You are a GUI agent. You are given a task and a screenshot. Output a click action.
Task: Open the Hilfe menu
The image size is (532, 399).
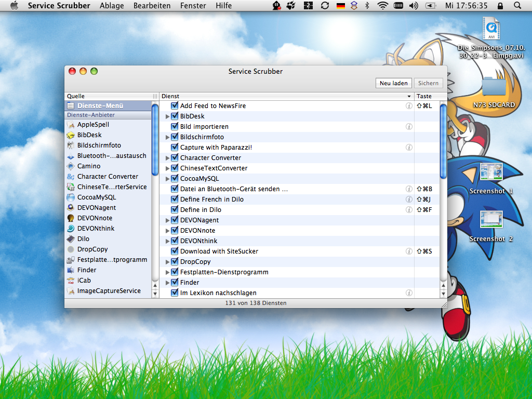pyautogui.click(x=223, y=5)
